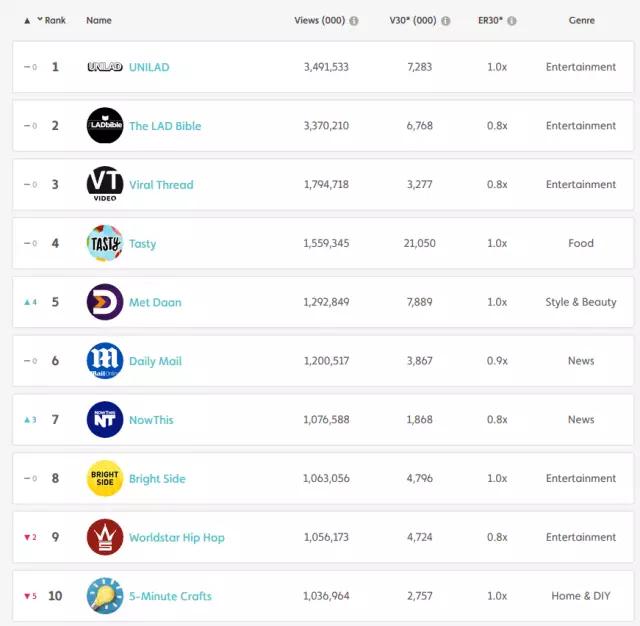Viewport: 640px width, 626px height.
Task: Click the UNILAD logo icon
Action: point(105,67)
